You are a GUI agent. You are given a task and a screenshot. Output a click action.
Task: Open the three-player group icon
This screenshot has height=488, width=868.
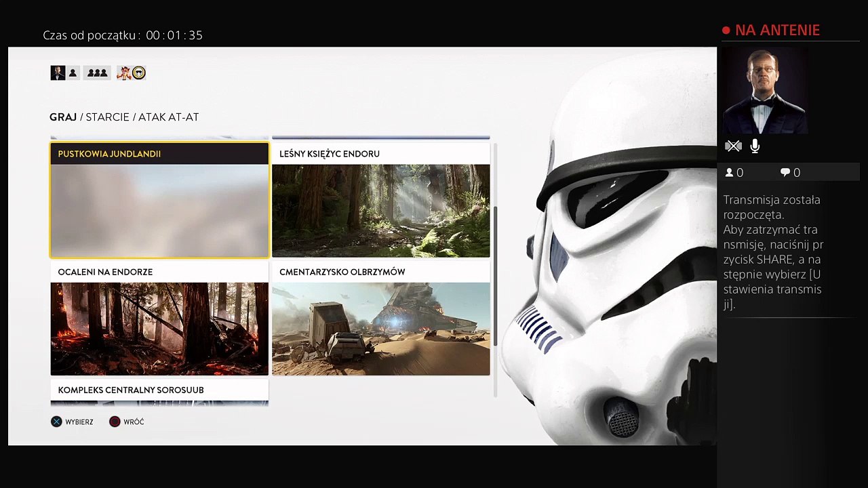[97, 73]
